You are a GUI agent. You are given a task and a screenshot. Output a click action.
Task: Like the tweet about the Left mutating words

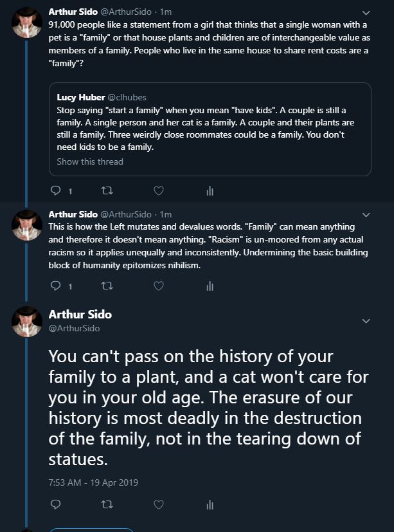158,286
